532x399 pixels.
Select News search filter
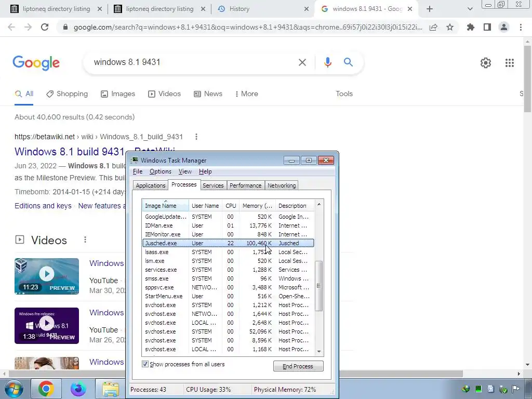(208, 94)
